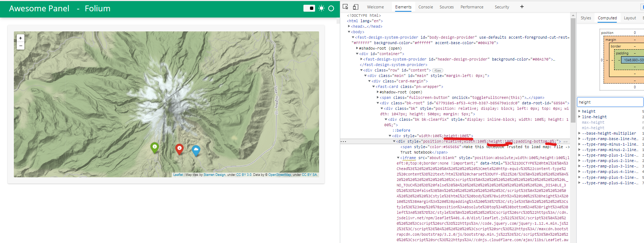Collapse the iframe about:blank node
The image size is (644, 243).
pos(398,158)
